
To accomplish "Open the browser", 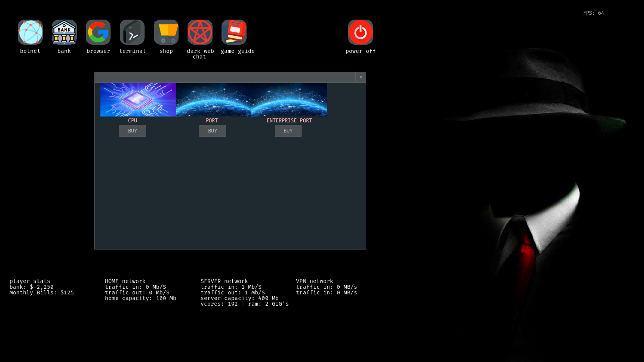I will tap(98, 32).
